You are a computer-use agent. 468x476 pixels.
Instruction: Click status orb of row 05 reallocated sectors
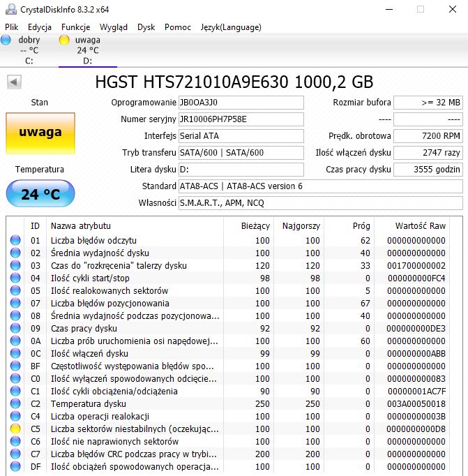pos(15,290)
